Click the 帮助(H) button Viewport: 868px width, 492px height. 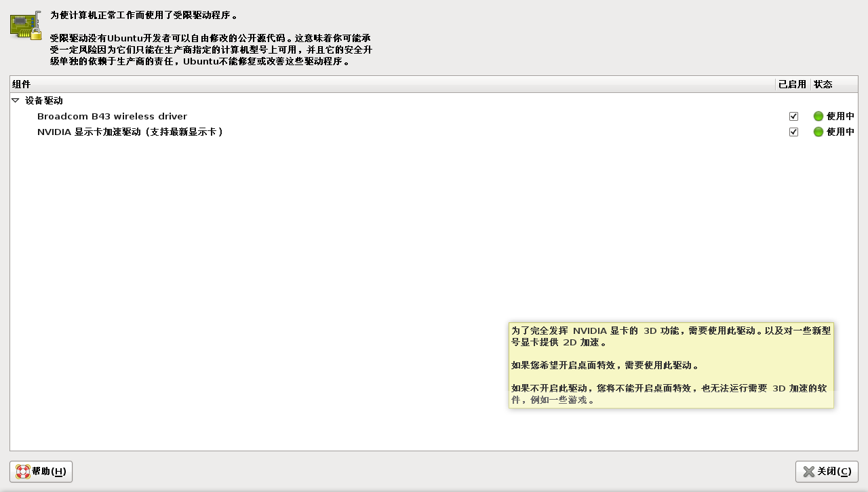(41, 472)
